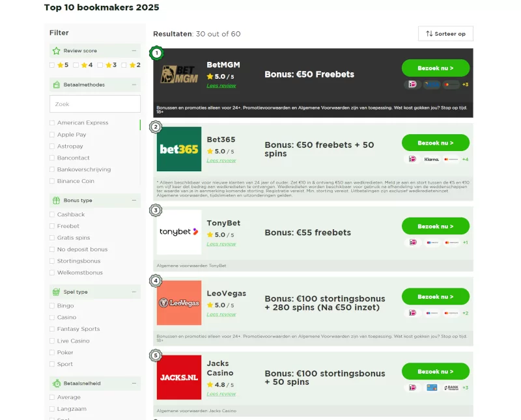Click the Review score star icon

click(57, 51)
